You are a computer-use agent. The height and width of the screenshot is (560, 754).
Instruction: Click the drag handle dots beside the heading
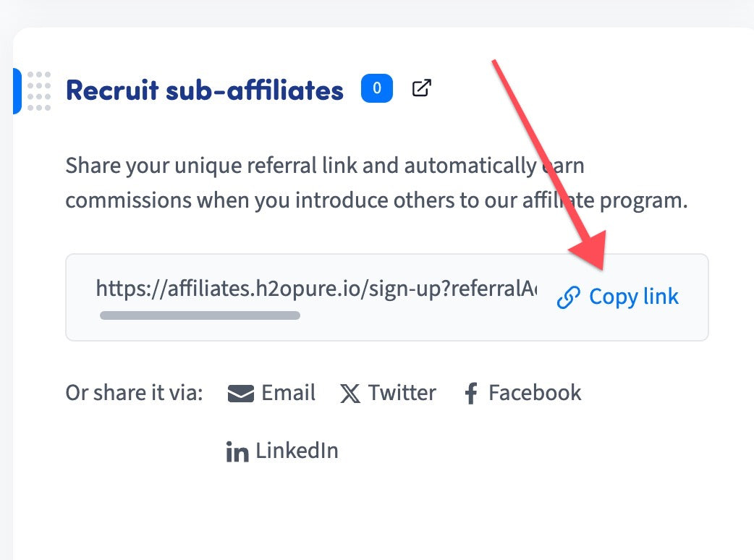(x=39, y=90)
